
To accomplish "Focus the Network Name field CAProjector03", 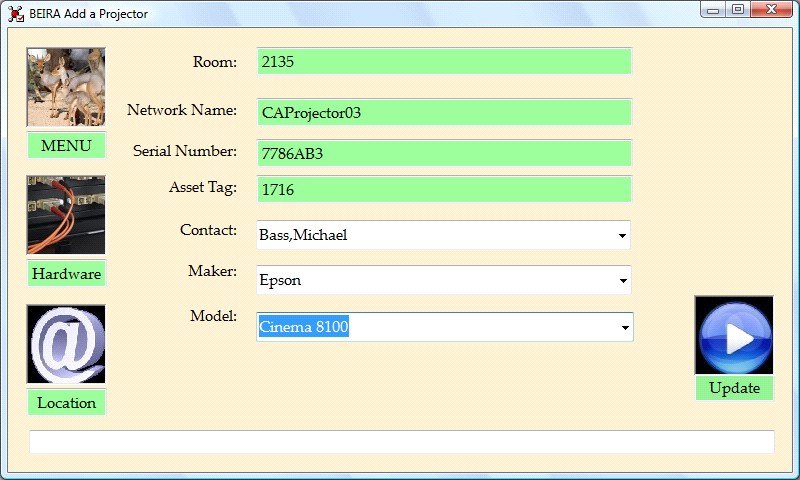I will pos(444,113).
